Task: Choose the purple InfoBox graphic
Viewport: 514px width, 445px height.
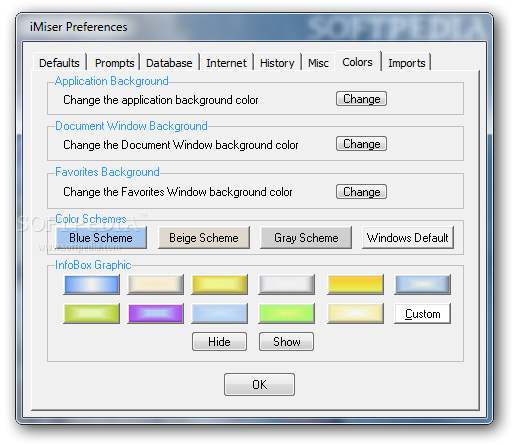Action: [x=155, y=313]
